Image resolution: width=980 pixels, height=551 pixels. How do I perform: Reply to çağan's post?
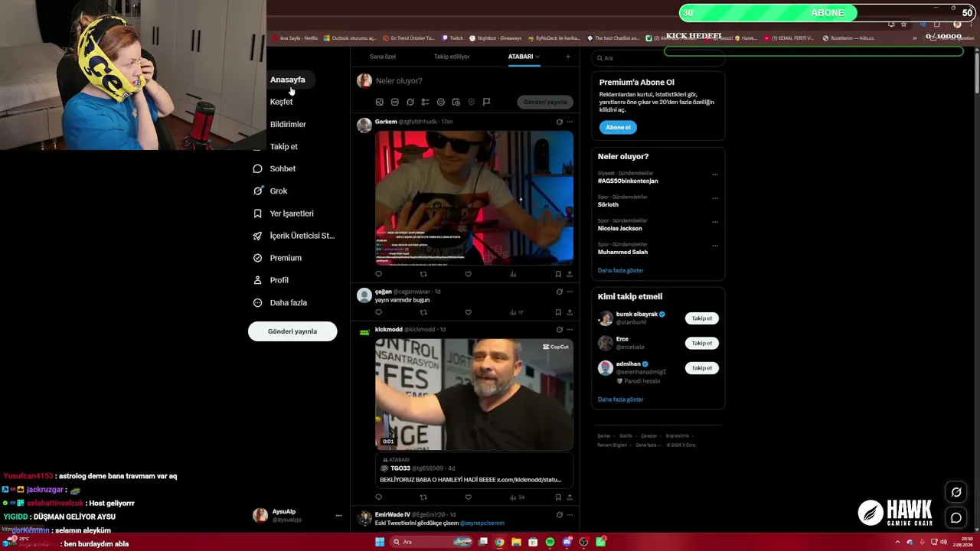click(x=378, y=312)
